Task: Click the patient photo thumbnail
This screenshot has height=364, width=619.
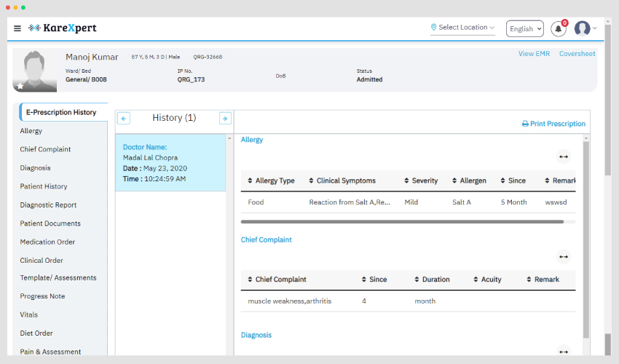Action: [35, 71]
